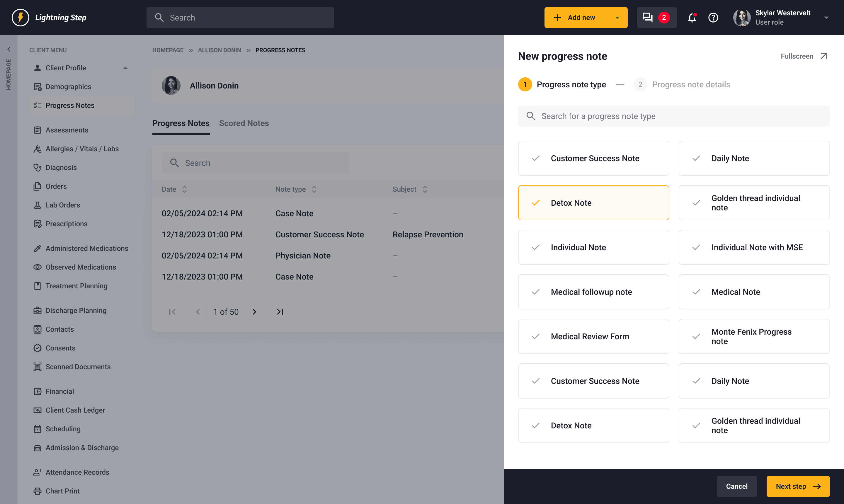This screenshot has height=504, width=844.
Task: Go to HOMEPAGE breadcrumb link
Action: pos(168,50)
